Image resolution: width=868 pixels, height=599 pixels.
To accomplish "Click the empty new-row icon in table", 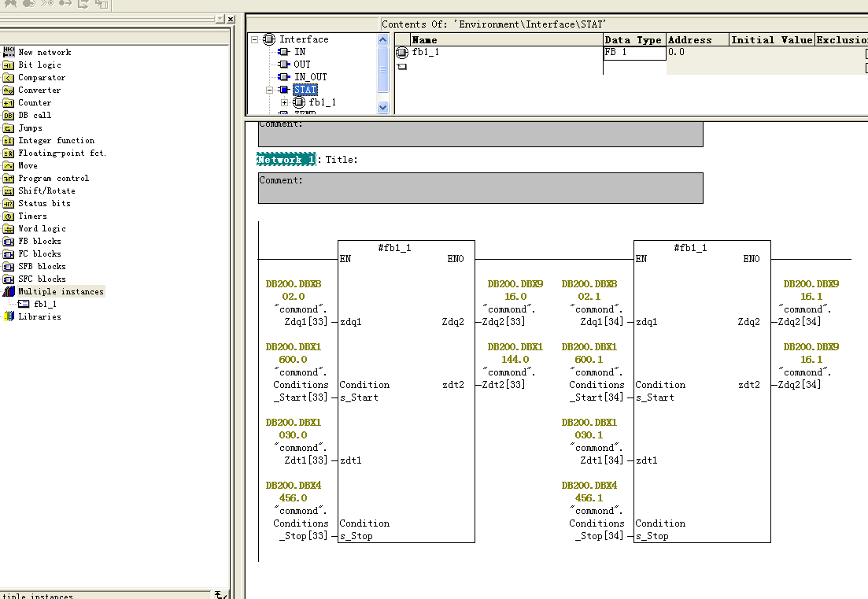I will coord(402,66).
